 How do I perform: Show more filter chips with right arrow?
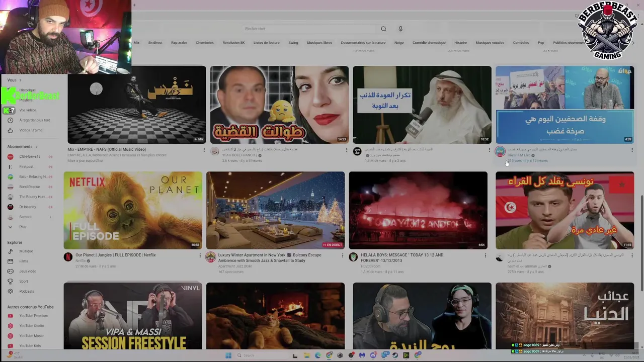click(633, 43)
